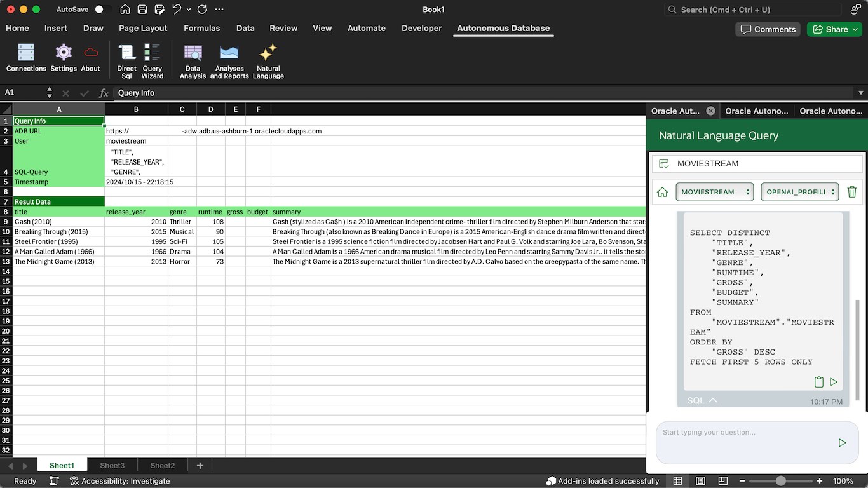Open the OPENAI_PROFILE dropdown

pos(800,192)
